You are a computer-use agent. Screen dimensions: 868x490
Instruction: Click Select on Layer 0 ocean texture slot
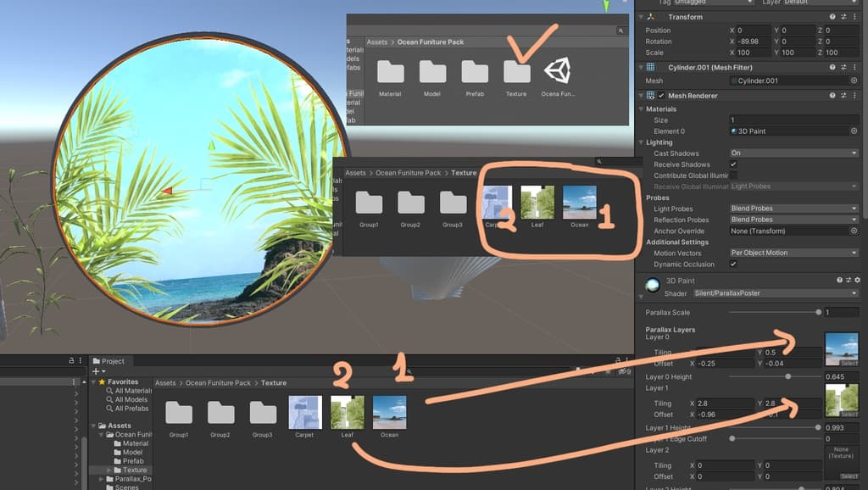[x=849, y=363]
